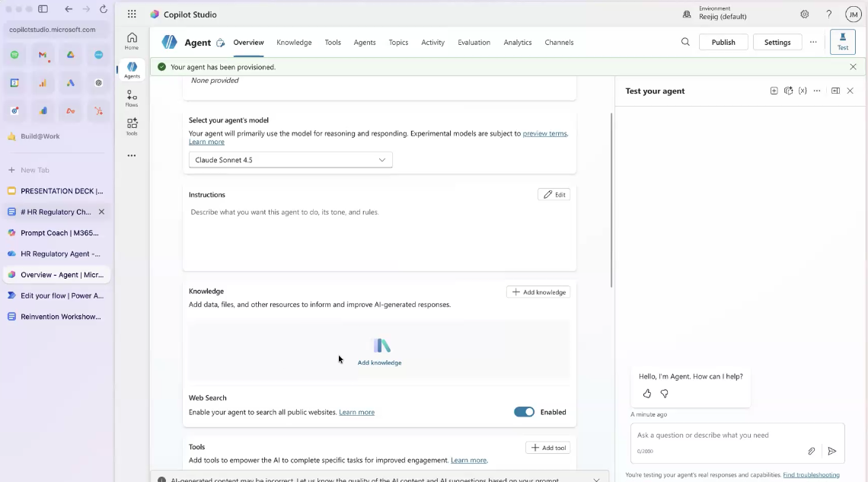The width and height of the screenshot is (868, 482).
Task: Switch to the Knowledge tab
Action: click(x=294, y=43)
